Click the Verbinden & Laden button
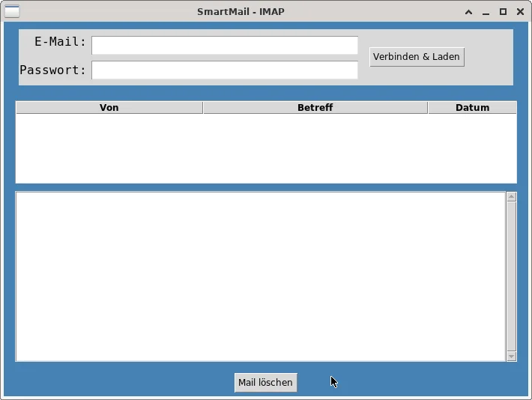Screen dimensions: 532x400 point(417,57)
